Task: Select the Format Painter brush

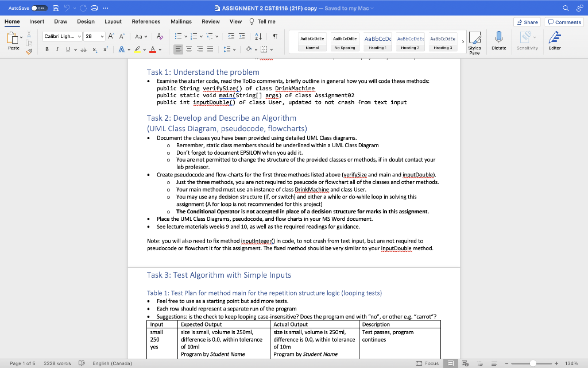Action: pyautogui.click(x=29, y=51)
